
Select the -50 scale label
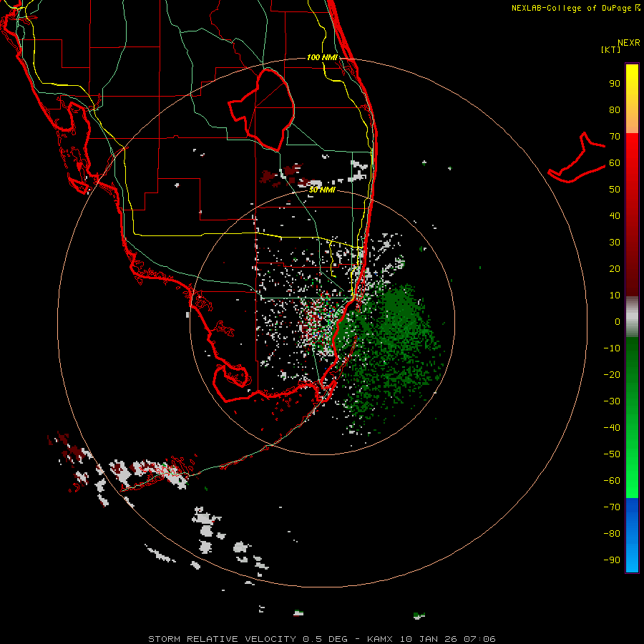[612, 454]
